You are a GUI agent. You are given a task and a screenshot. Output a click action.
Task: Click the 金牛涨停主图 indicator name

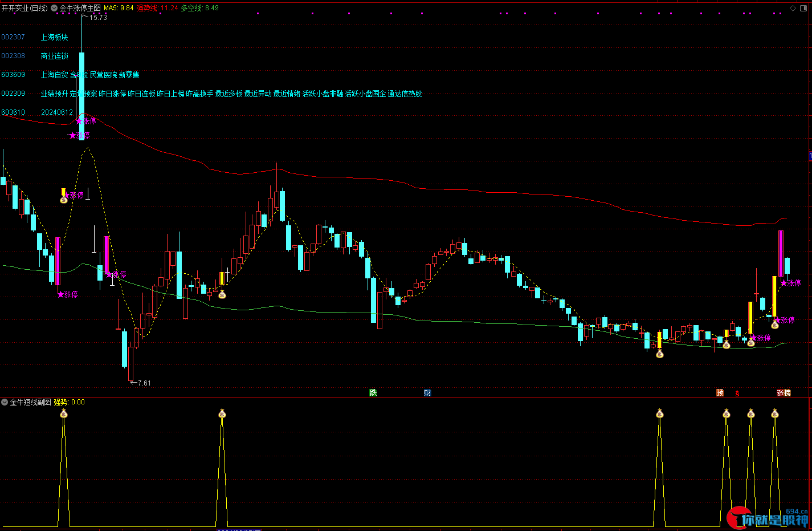tap(80, 8)
